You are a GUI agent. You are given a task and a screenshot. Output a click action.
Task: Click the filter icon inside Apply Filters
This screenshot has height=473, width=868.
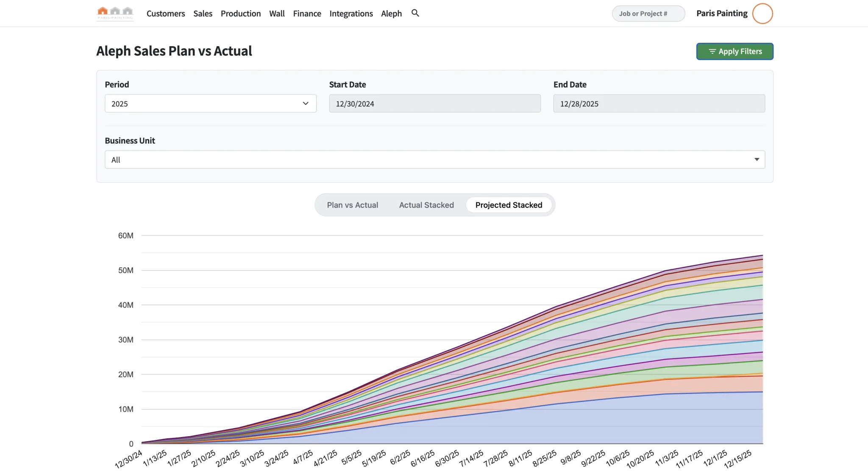[712, 51]
